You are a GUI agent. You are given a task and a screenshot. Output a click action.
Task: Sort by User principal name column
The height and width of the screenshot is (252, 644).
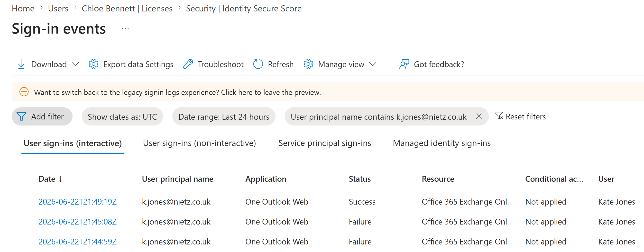pyautogui.click(x=177, y=179)
